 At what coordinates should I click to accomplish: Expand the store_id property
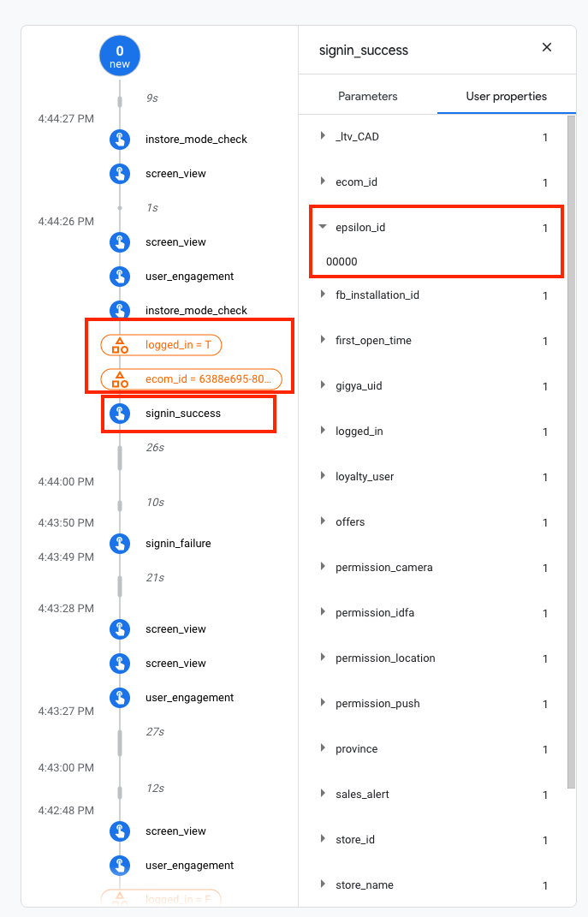pyautogui.click(x=323, y=838)
